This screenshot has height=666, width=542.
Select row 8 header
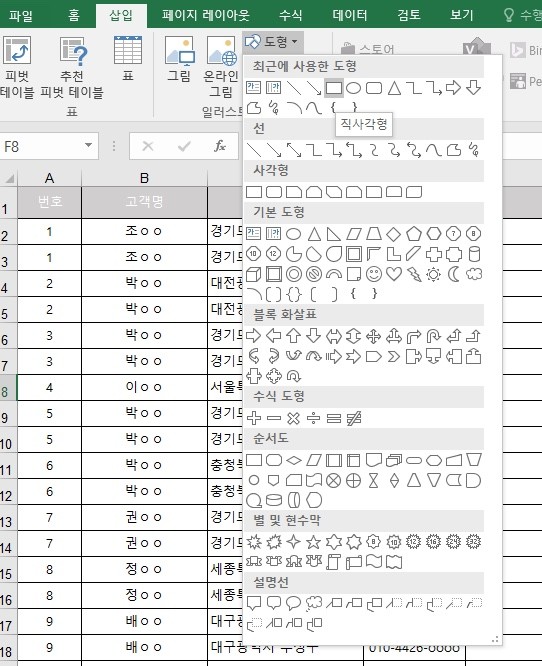(x=8, y=388)
